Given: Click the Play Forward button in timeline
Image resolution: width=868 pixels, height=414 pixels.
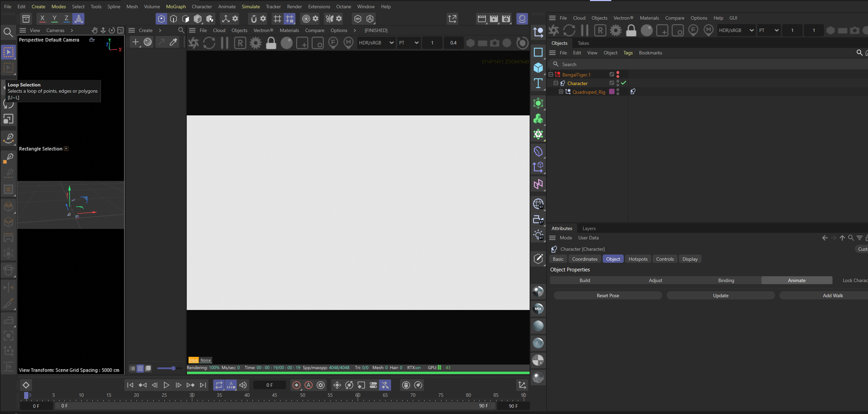Looking at the screenshot, I should click(166, 385).
